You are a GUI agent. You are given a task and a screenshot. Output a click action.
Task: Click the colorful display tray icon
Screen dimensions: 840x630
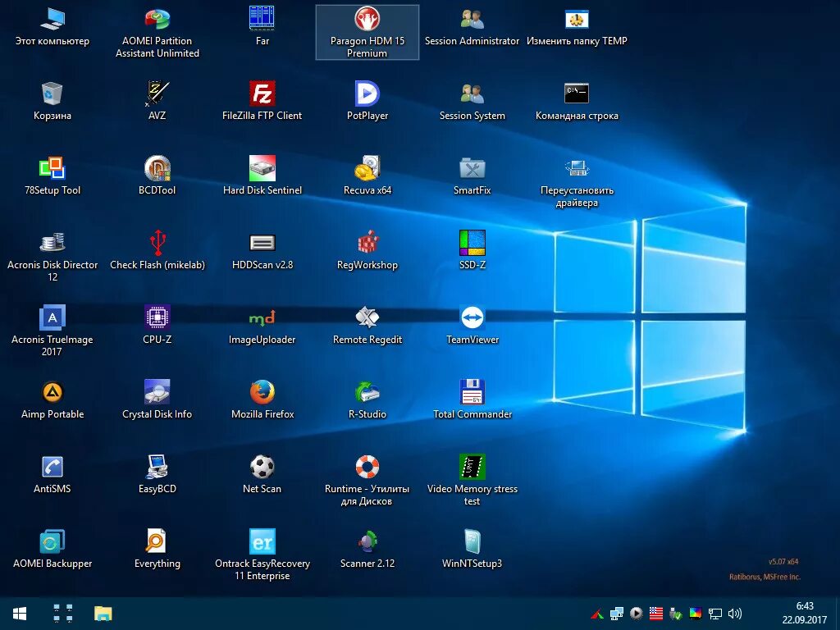point(695,614)
